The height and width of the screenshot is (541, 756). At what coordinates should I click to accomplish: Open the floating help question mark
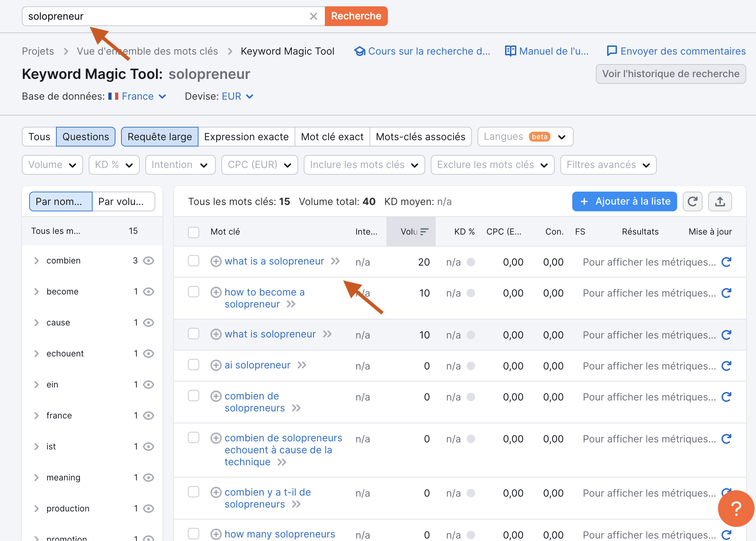736,509
